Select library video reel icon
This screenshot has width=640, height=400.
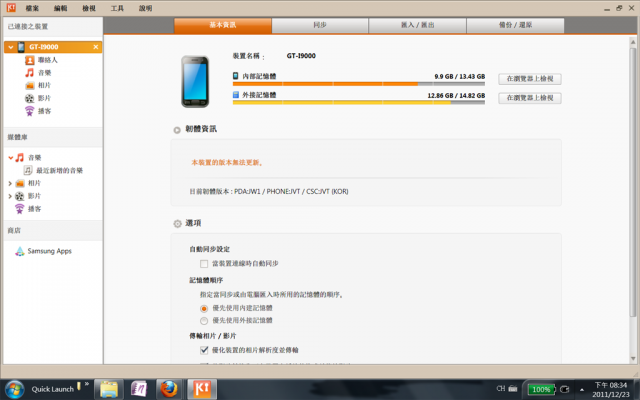pos(20,196)
